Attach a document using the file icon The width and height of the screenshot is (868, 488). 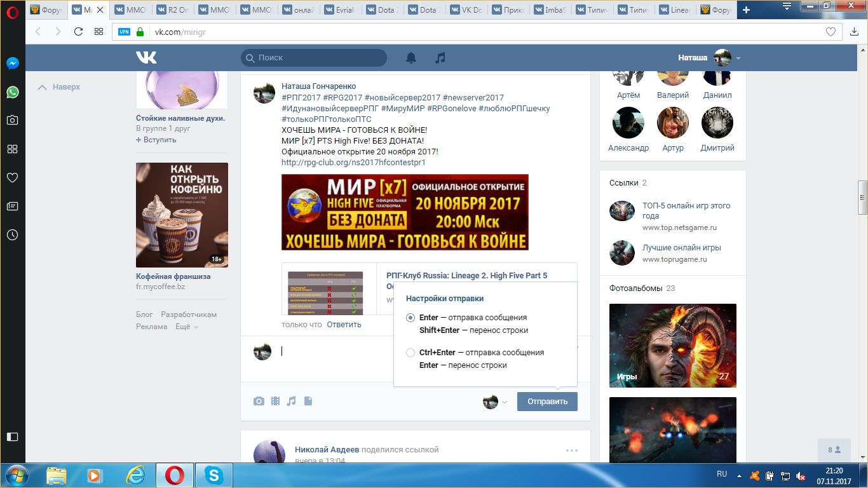pyautogui.click(x=308, y=401)
